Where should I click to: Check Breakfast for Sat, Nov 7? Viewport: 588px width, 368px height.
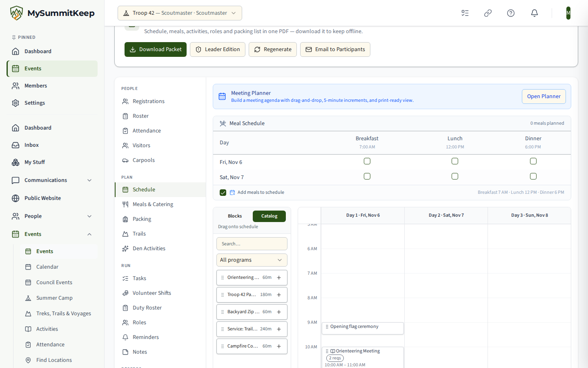pyautogui.click(x=367, y=176)
